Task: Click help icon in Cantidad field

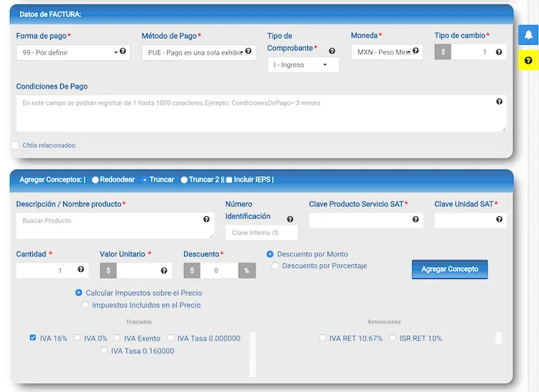Action: (81, 270)
